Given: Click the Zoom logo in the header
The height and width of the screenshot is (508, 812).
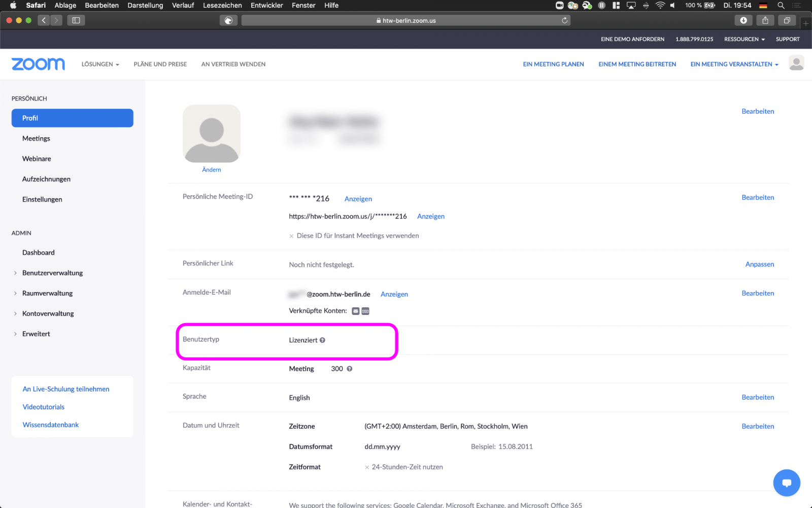Looking at the screenshot, I should [38, 64].
